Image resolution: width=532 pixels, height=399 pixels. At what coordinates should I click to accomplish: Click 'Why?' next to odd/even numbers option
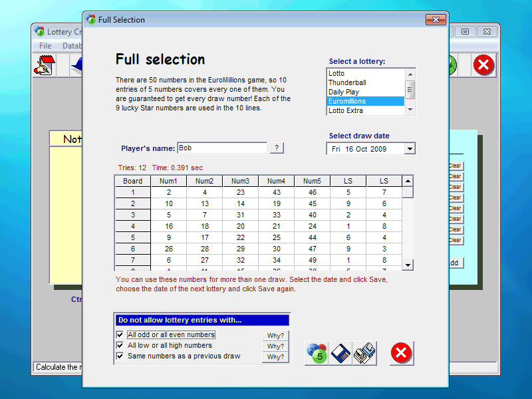[x=275, y=336]
